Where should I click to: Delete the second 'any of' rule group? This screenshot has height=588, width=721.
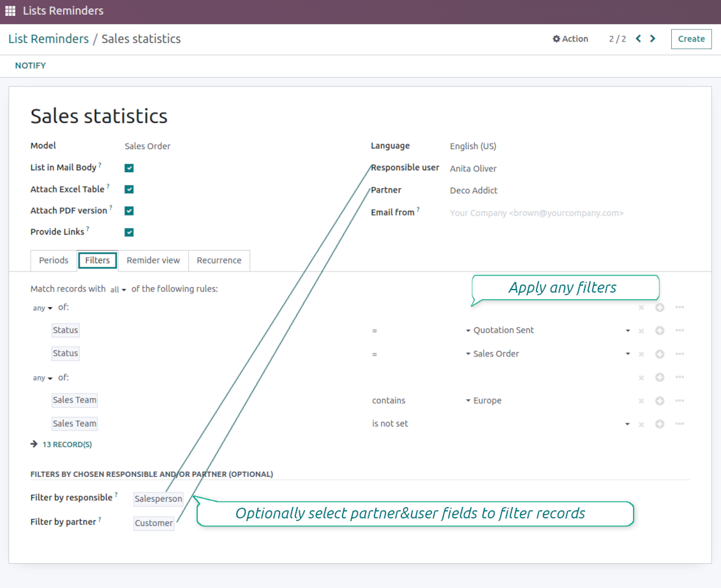[641, 378]
